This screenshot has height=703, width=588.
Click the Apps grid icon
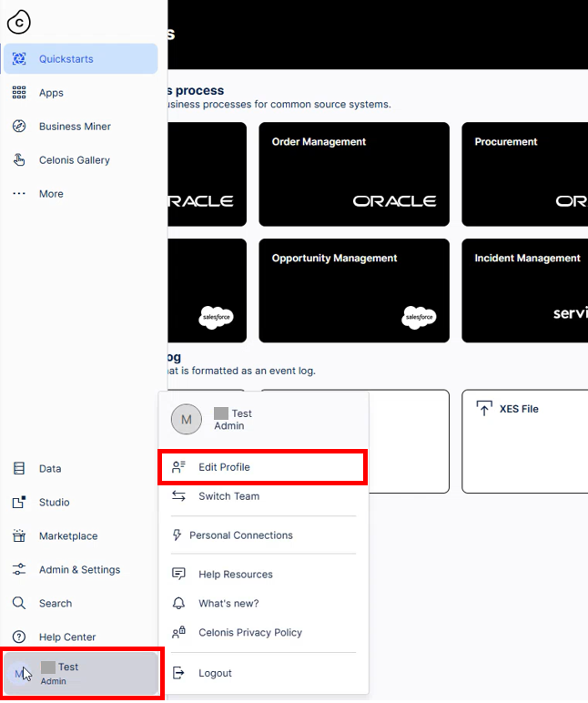point(19,92)
